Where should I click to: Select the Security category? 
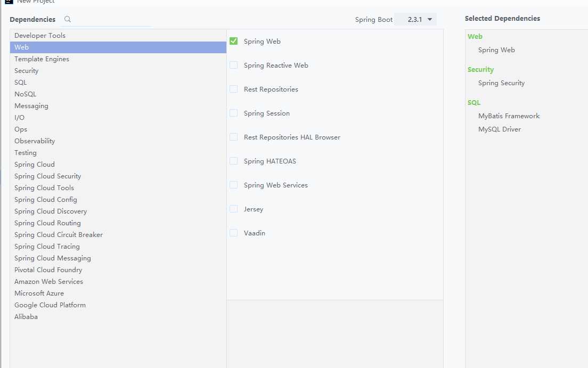(27, 71)
